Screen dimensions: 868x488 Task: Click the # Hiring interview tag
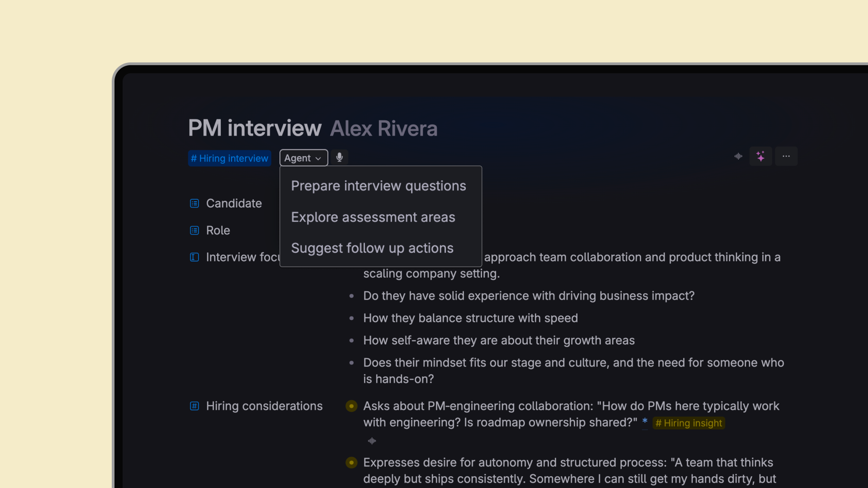click(229, 158)
